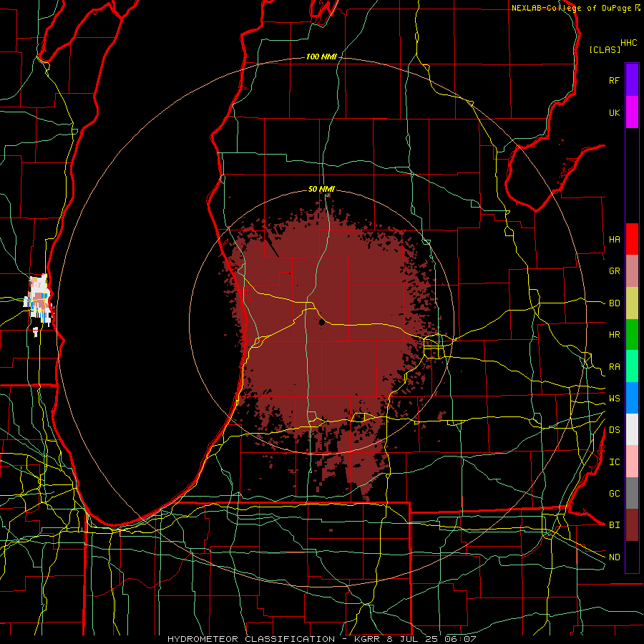
Task: Click the NEXLAB-College of DuPage credit text
Action: pos(571,8)
